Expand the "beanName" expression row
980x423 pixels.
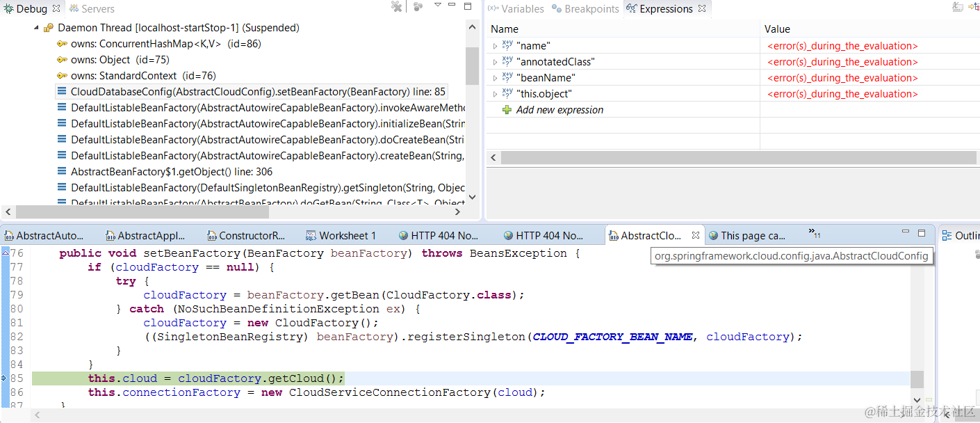click(x=495, y=78)
